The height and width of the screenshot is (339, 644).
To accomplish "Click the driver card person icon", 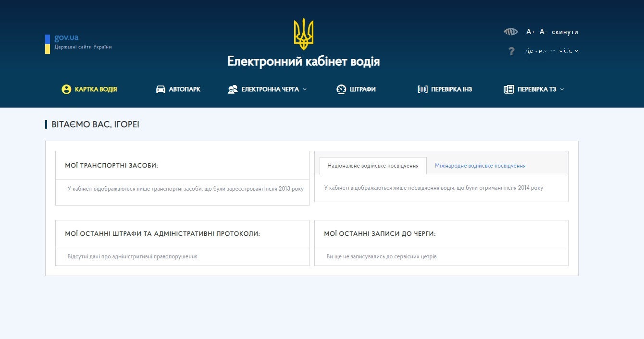I will pos(66,89).
